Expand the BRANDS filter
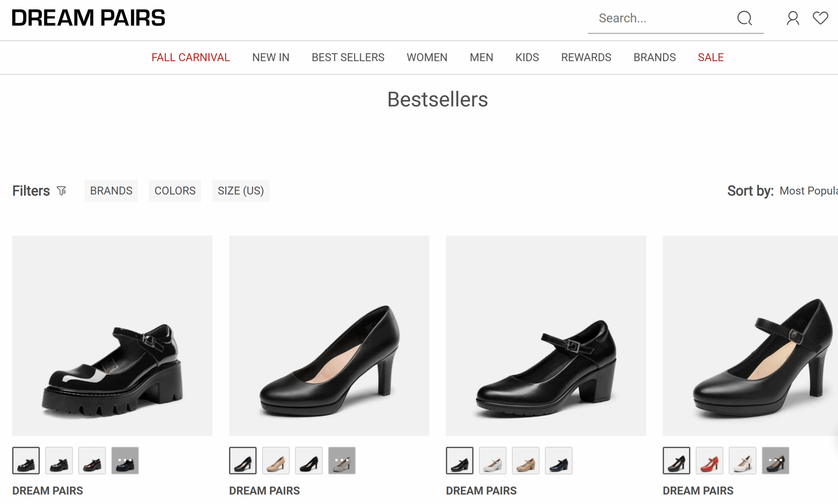This screenshot has height=504, width=838. coord(111,191)
